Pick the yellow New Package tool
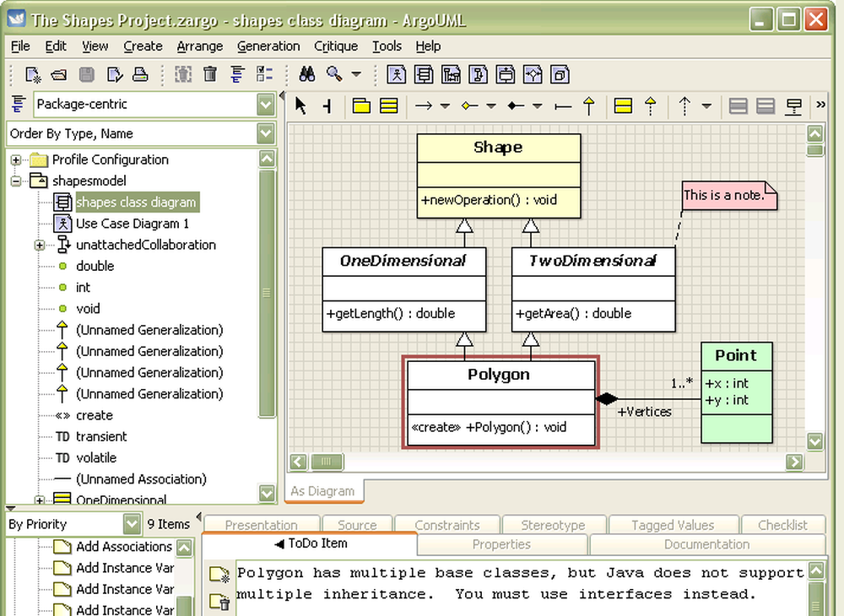This screenshot has width=844, height=616. (361, 106)
